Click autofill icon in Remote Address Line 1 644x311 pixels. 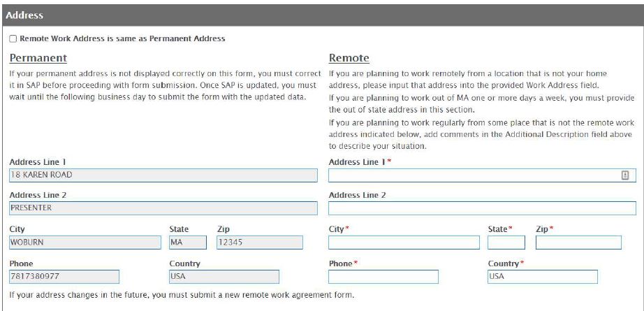pos(625,175)
